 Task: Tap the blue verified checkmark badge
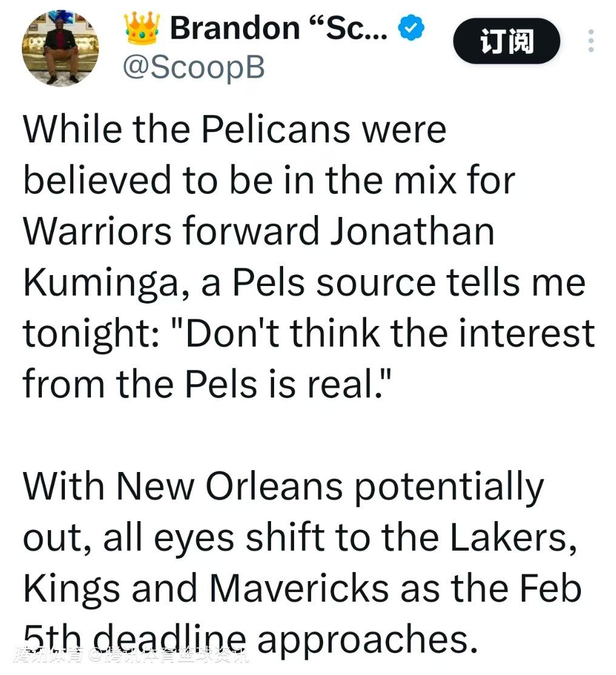point(411,28)
